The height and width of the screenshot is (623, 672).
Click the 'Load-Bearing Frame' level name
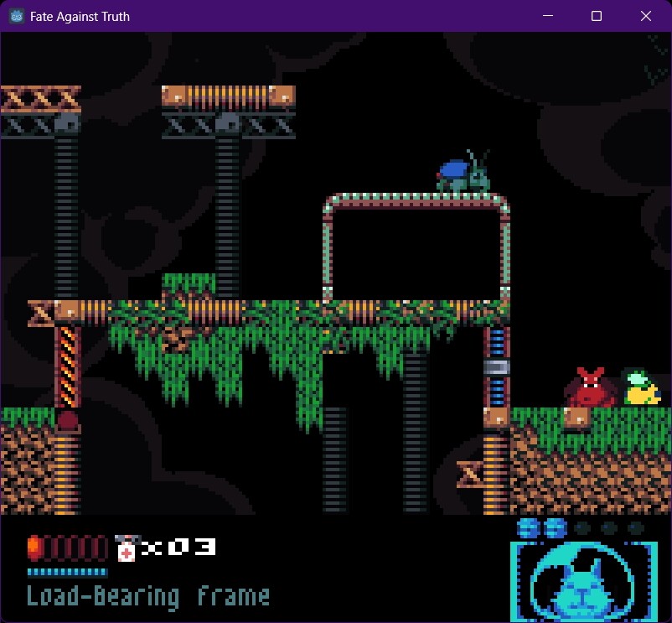pyautogui.click(x=148, y=596)
